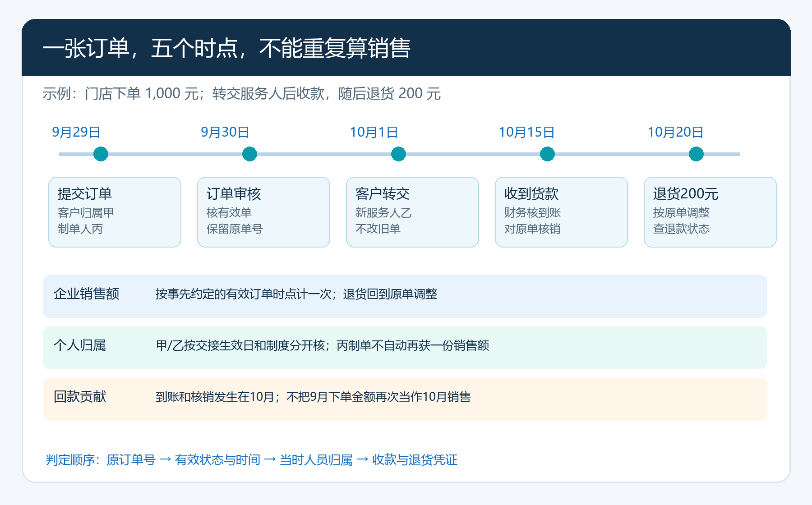The image size is (812, 505).
Task: Click the text 查退款状态
Action: pyautogui.click(x=681, y=229)
